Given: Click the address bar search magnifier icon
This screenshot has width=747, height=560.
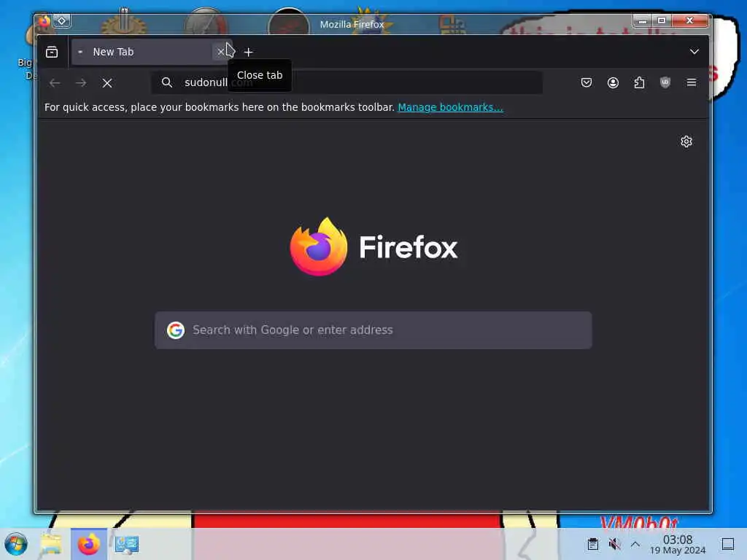Looking at the screenshot, I should [167, 82].
